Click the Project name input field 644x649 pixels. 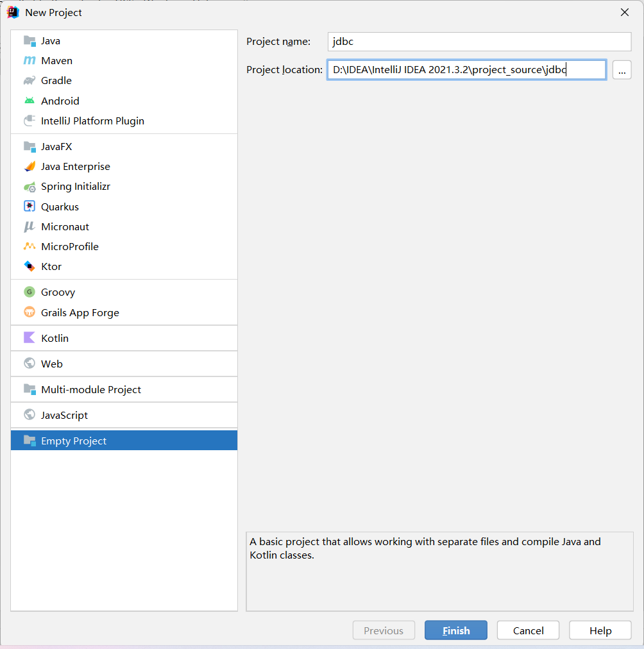tap(479, 42)
